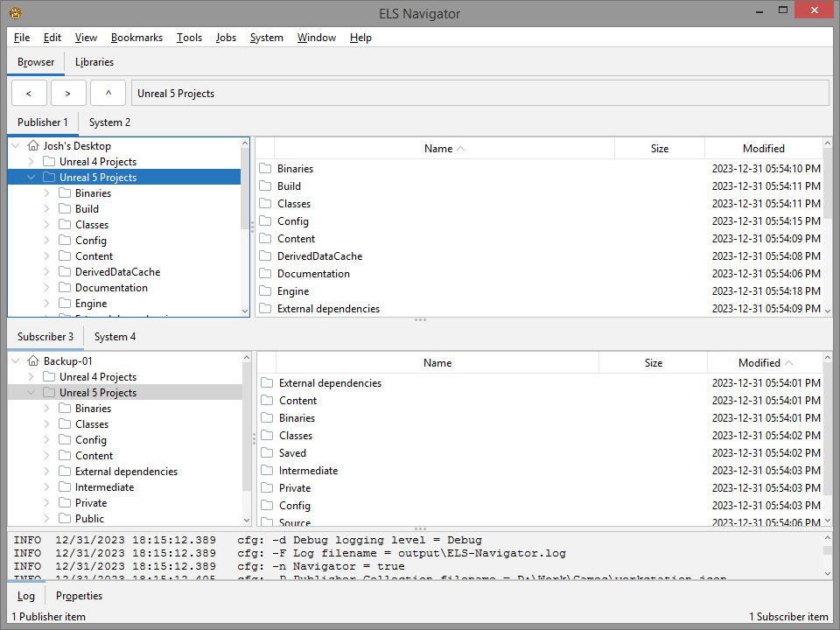Open the Tools menu

coord(189,38)
